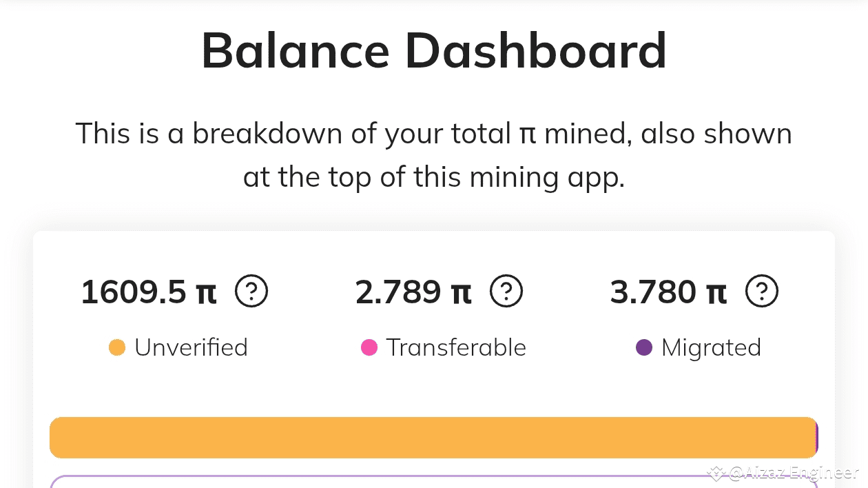Click the 3.780 π migrated amount

[x=668, y=292]
